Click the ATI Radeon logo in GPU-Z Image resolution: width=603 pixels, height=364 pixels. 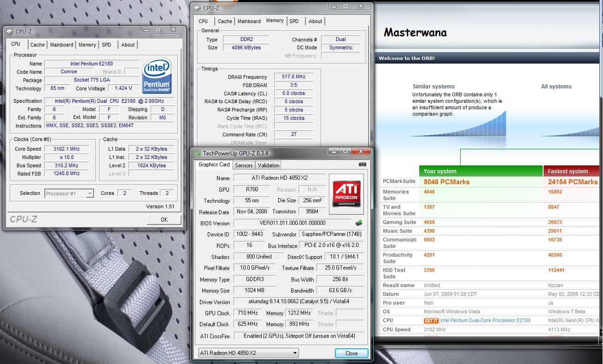pos(346,194)
